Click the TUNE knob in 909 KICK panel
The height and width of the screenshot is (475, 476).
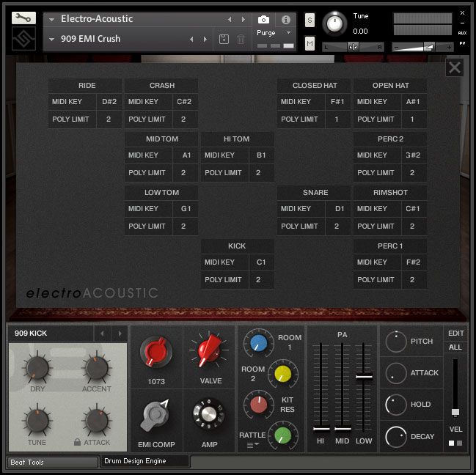[x=37, y=421]
